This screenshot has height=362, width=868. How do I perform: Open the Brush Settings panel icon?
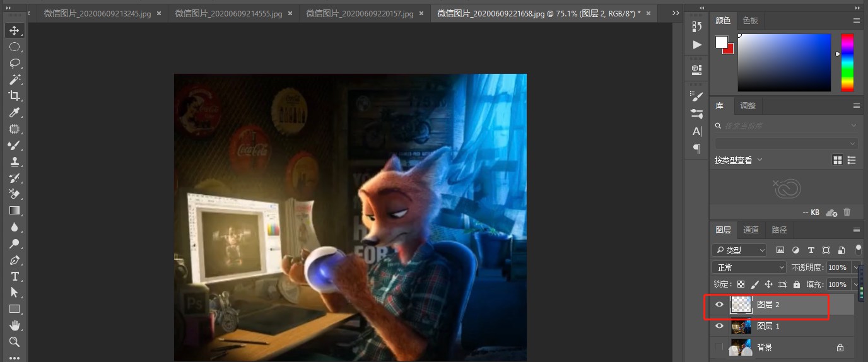[x=697, y=96]
